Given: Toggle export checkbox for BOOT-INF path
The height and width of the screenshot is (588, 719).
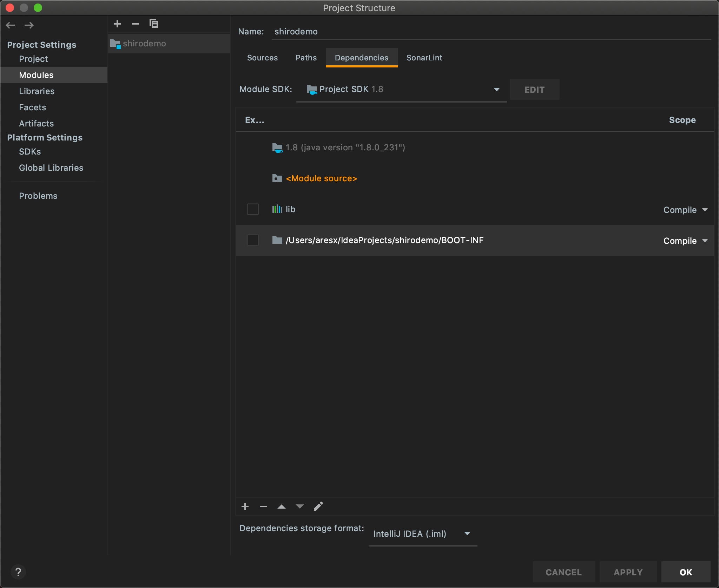Looking at the screenshot, I should click(253, 240).
